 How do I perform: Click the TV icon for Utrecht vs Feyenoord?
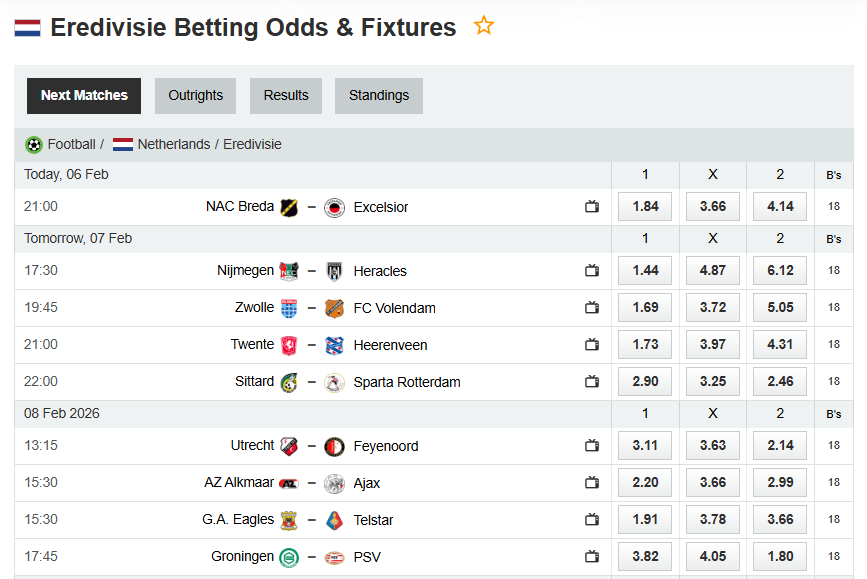[x=592, y=446]
